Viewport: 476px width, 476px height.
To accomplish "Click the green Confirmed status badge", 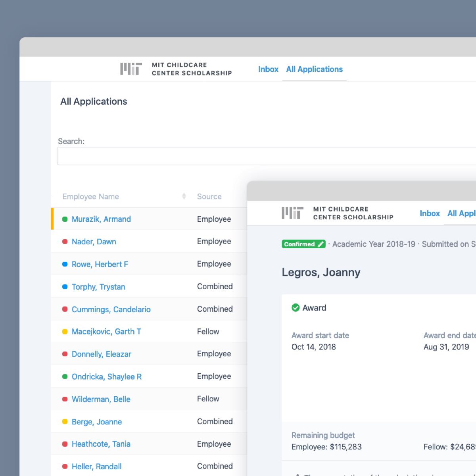I will [x=299, y=244].
